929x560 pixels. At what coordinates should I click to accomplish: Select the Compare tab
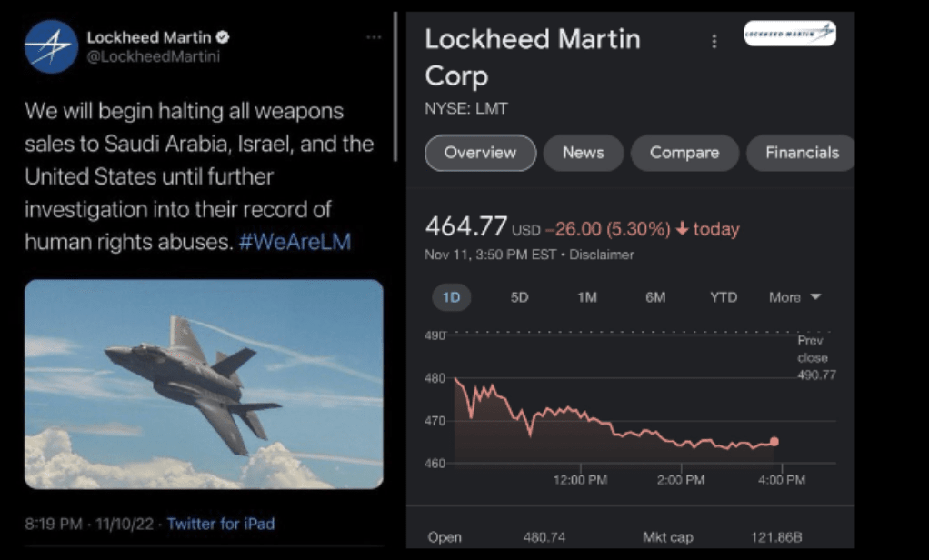(684, 153)
